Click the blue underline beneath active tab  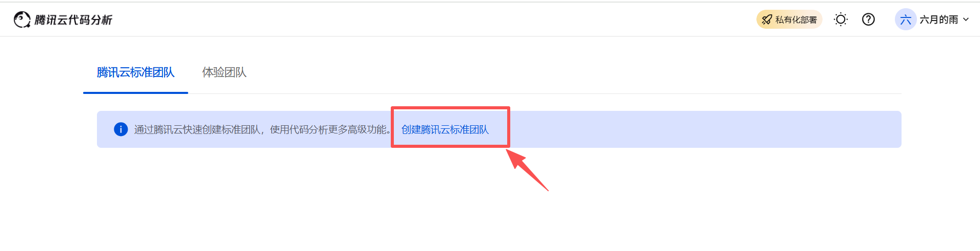pyautogui.click(x=135, y=93)
